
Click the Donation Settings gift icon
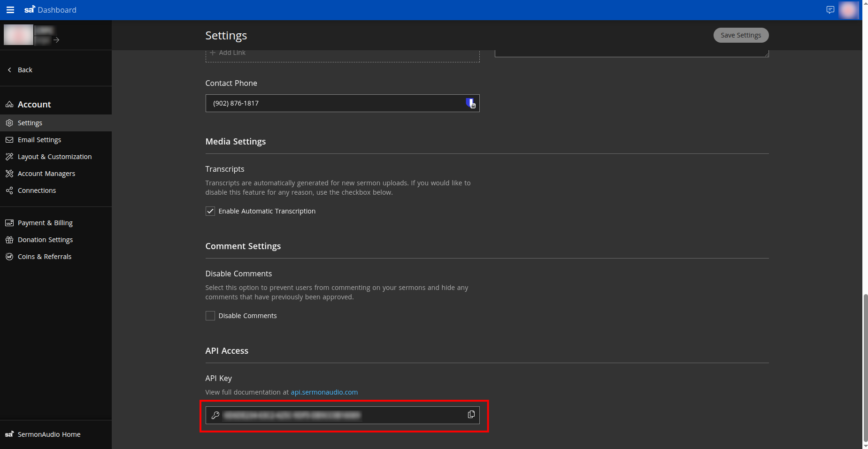click(9, 240)
